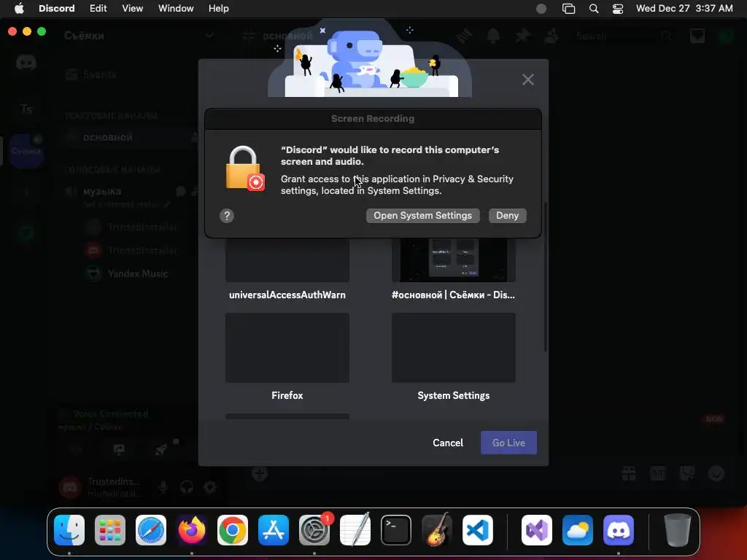Click the Go Live button
Image resolution: width=747 pixels, height=560 pixels.
508,443
